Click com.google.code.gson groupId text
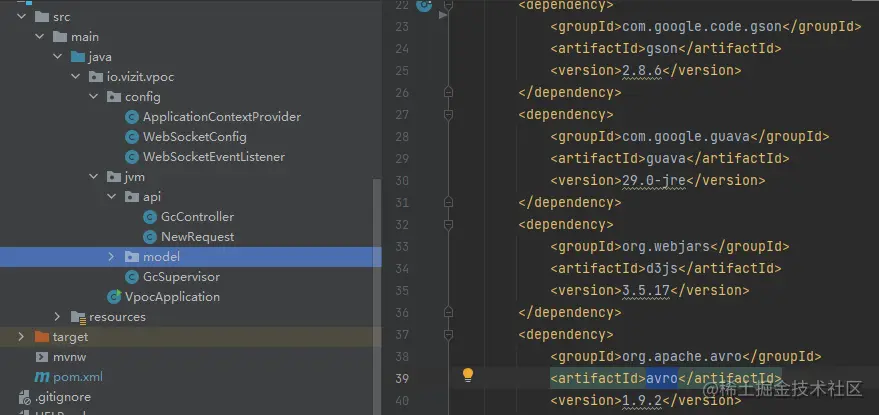This screenshot has width=879, height=415. [x=701, y=26]
